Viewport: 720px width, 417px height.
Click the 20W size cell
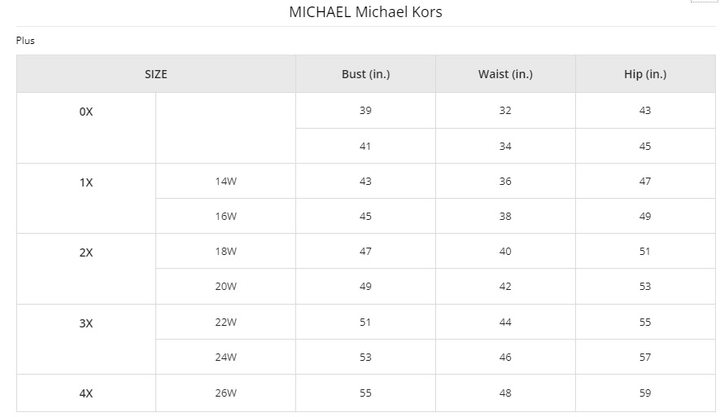[x=226, y=287]
